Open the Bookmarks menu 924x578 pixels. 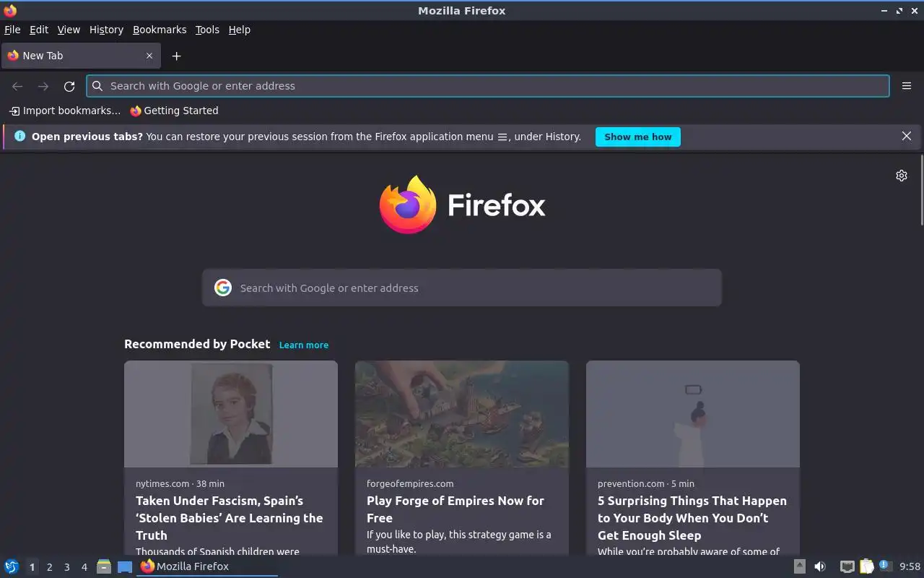[x=160, y=30]
